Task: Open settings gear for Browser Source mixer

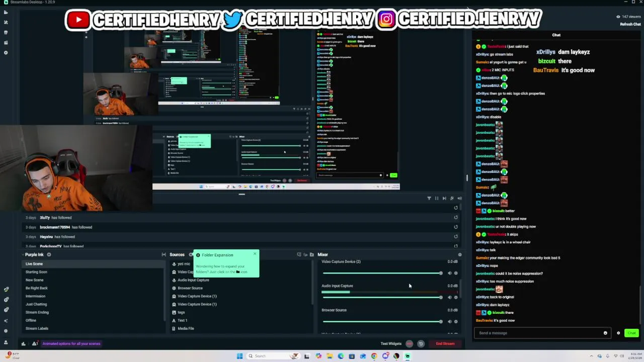Action: [x=456, y=321]
